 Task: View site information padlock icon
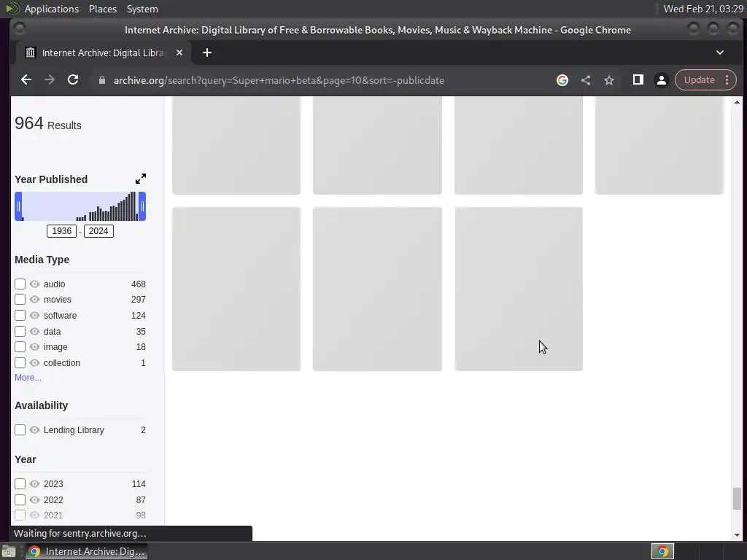102,80
